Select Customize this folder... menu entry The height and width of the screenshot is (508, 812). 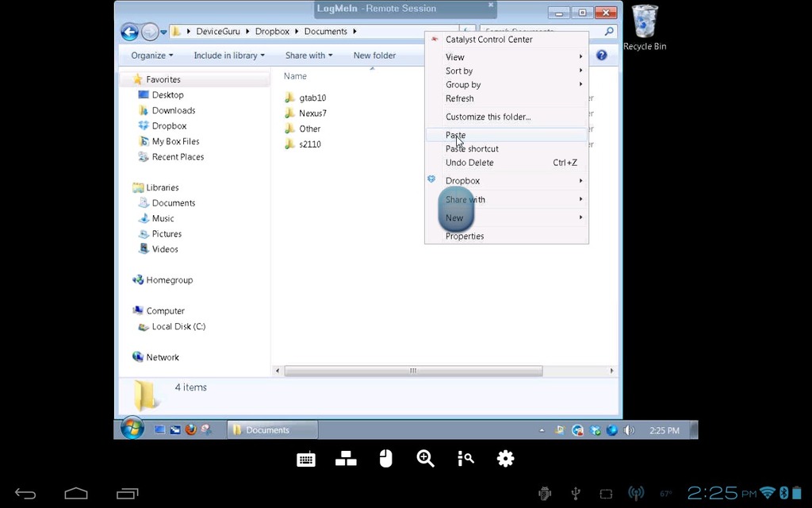click(507, 117)
